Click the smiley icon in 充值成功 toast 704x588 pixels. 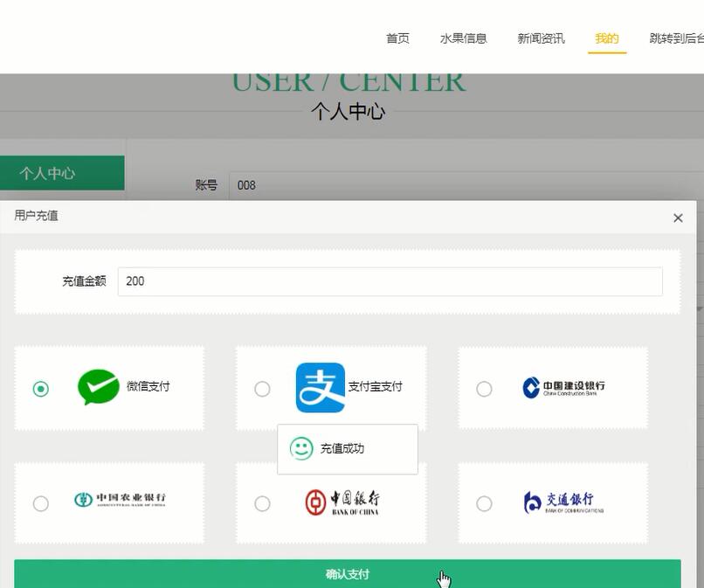301,448
